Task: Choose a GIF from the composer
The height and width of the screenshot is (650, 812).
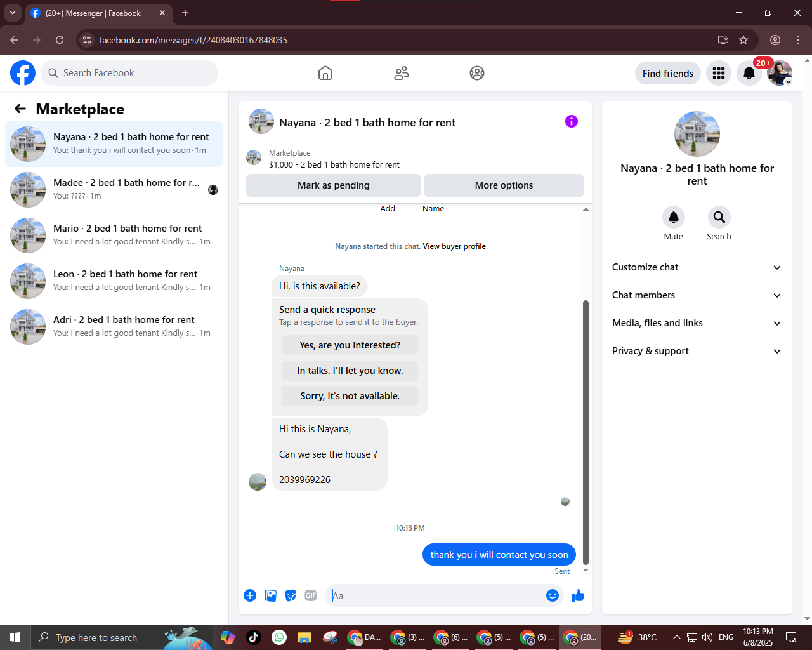Action: click(311, 595)
